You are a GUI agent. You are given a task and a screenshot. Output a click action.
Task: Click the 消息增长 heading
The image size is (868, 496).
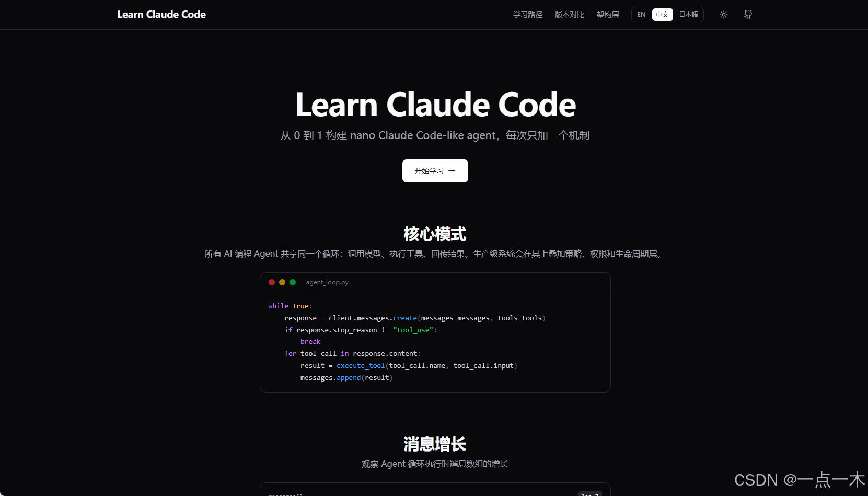coord(435,444)
